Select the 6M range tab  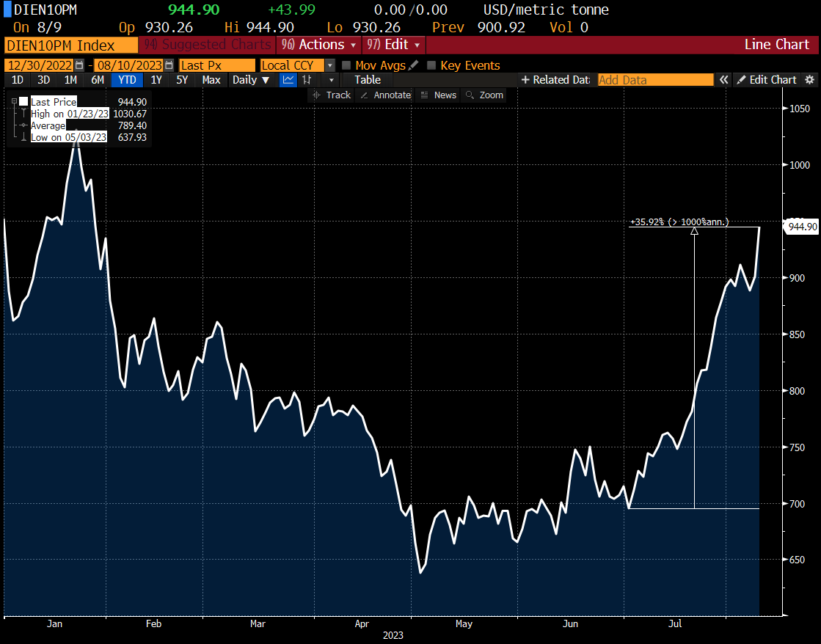pyautogui.click(x=98, y=80)
